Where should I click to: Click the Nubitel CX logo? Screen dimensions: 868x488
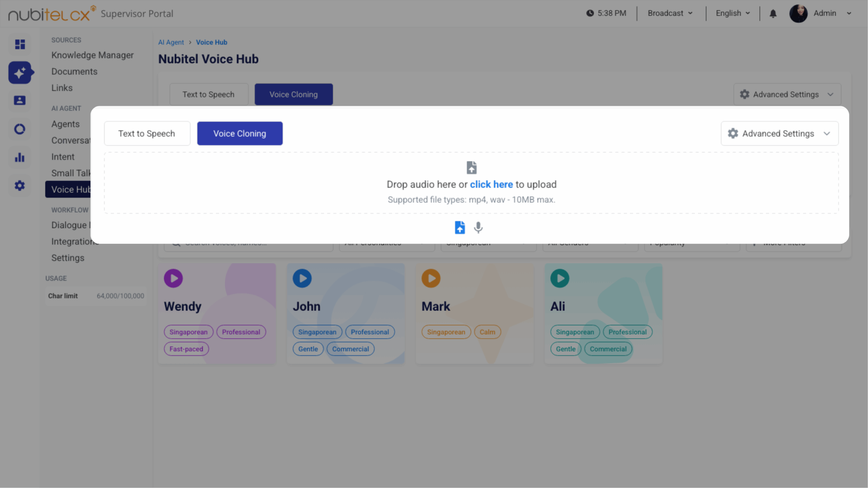click(52, 13)
